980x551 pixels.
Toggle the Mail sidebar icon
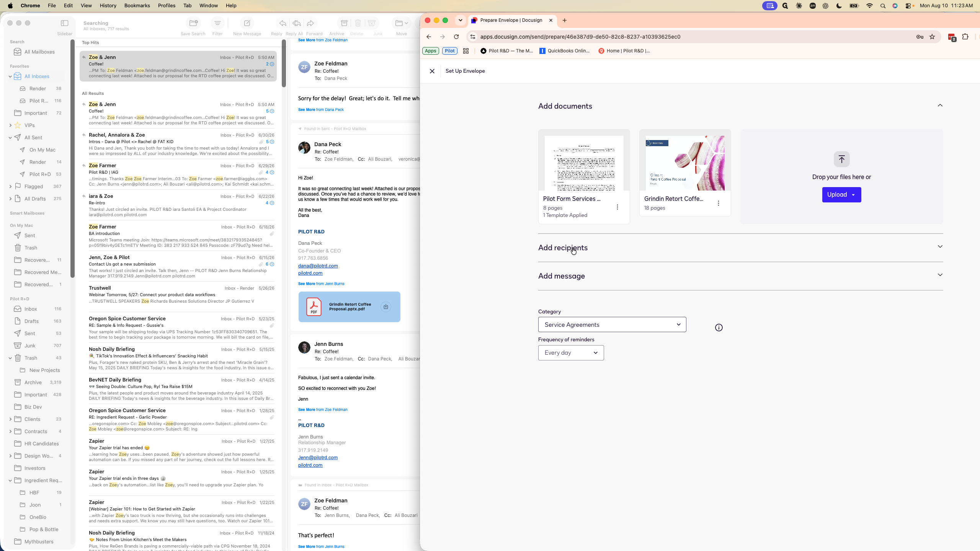(x=65, y=23)
